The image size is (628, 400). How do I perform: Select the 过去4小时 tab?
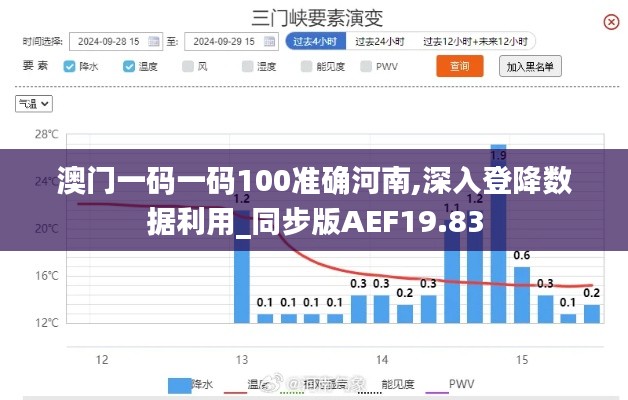coord(315,41)
